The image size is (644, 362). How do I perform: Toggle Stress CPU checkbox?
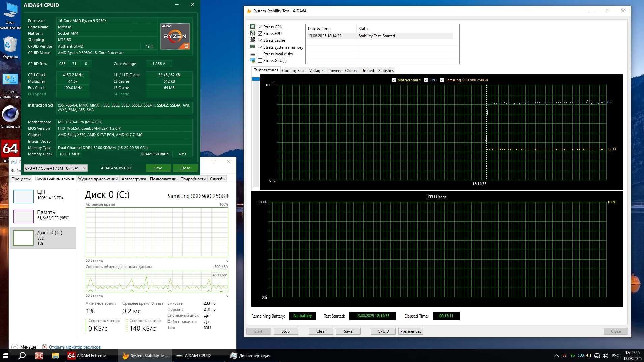(260, 27)
